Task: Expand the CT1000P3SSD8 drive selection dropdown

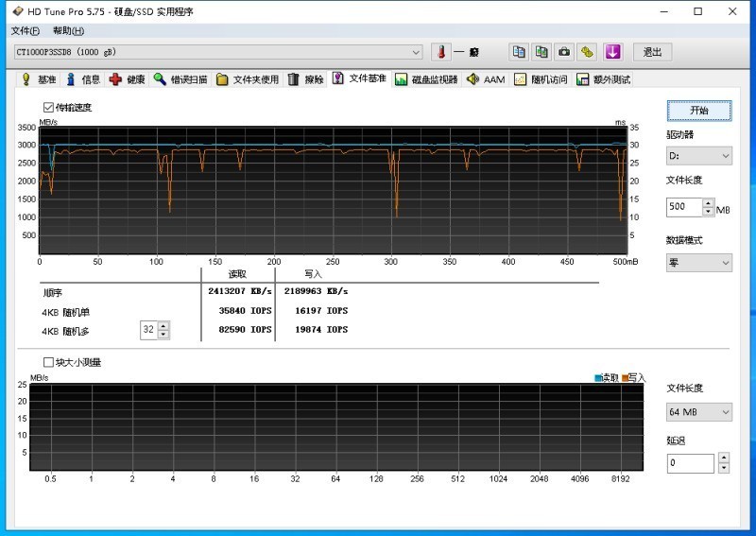Action: 416,52
